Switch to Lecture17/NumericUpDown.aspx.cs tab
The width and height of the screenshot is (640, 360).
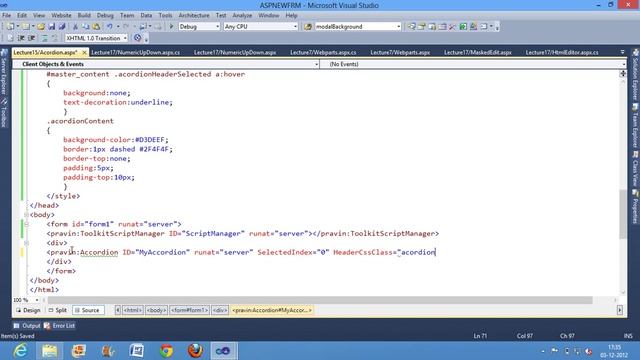(x=136, y=53)
